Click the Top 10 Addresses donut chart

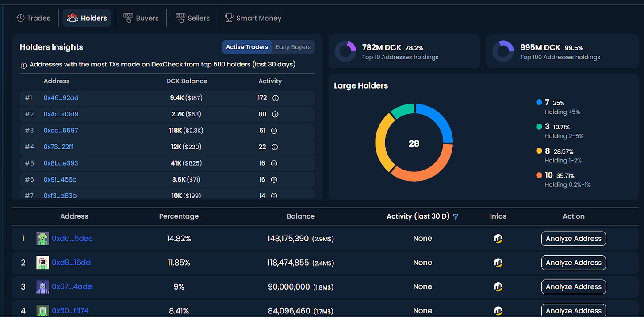point(345,51)
